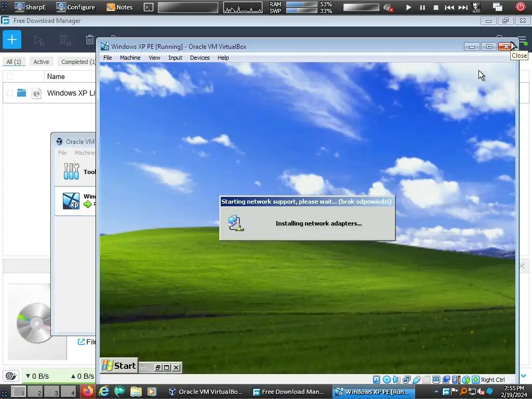
Task: Click the network adapters icon in VM status bar
Action: point(406,379)
